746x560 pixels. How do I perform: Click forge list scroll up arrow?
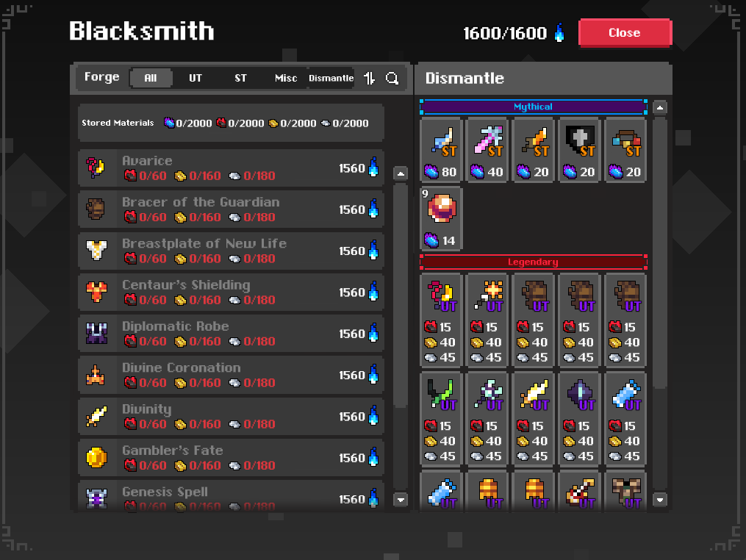[x=401, y=173]
